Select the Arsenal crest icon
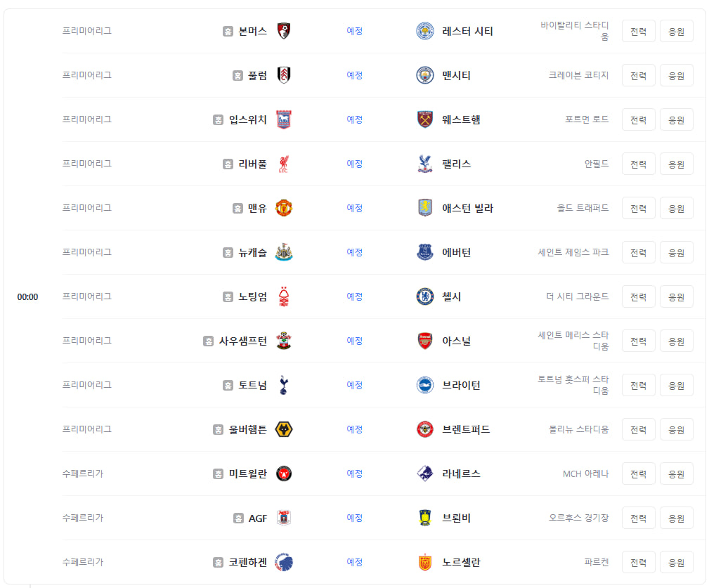The image size is (709, 588). tap(424, 341)
